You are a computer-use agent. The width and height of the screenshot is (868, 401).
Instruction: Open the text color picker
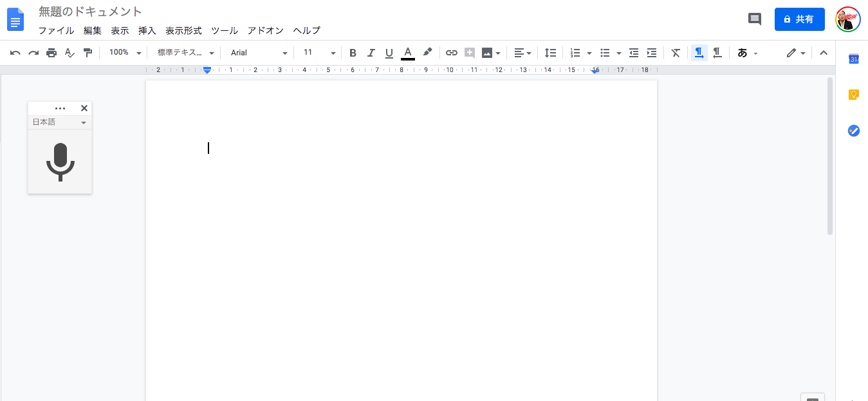[407, 53]
